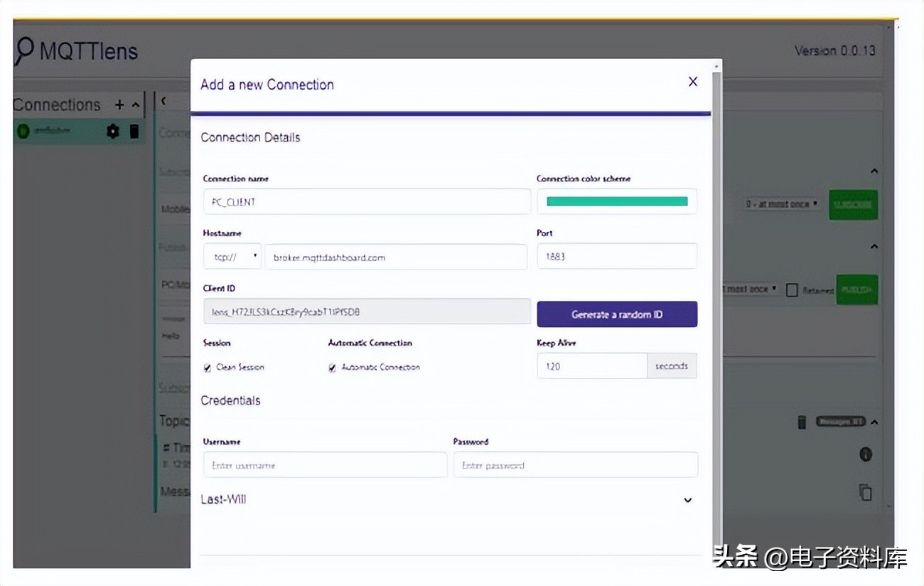
Task: Click the info icon on the right panel
Action: pos(866,454)
